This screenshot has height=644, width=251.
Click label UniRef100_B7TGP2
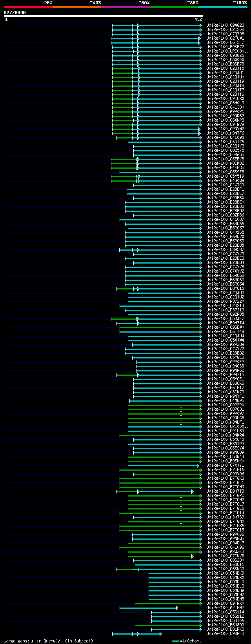pos(225,496)
